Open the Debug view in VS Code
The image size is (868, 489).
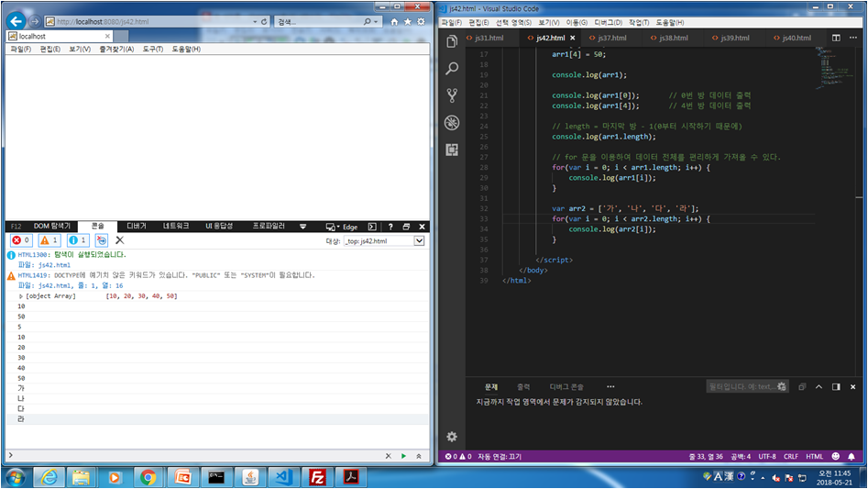[452, 122]
